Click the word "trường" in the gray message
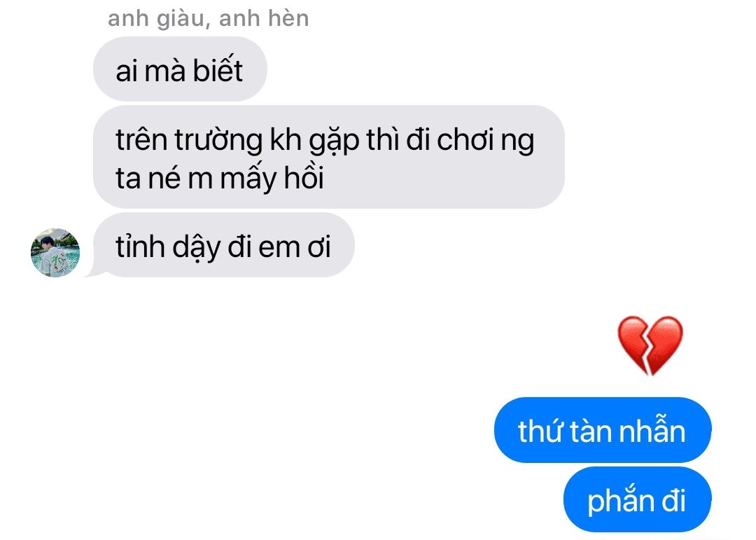This screenshot has width=756, height=540. (x=218, y=141)
